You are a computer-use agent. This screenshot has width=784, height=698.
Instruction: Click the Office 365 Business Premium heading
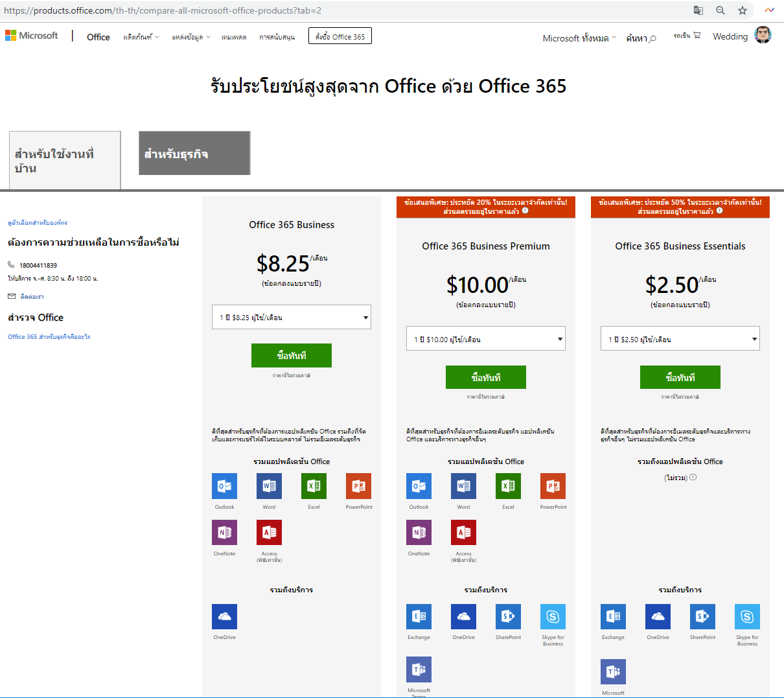pos(486,246)
